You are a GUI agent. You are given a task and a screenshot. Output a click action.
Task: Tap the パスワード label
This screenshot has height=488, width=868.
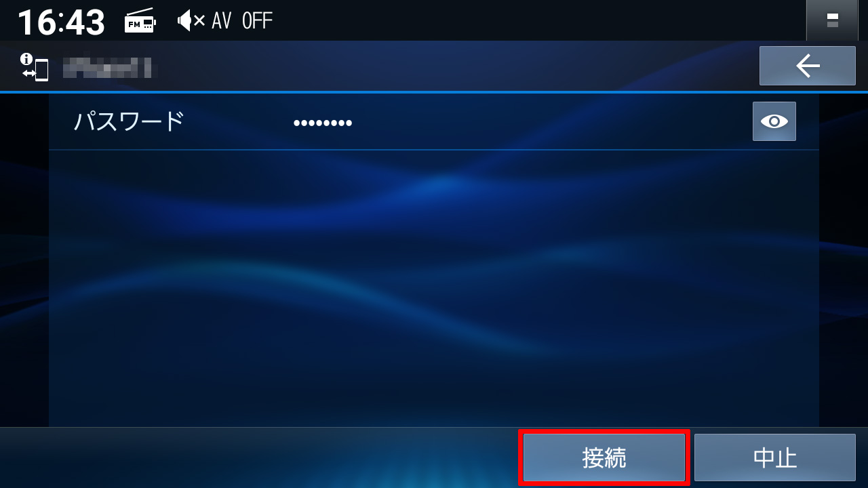[129, 122]
